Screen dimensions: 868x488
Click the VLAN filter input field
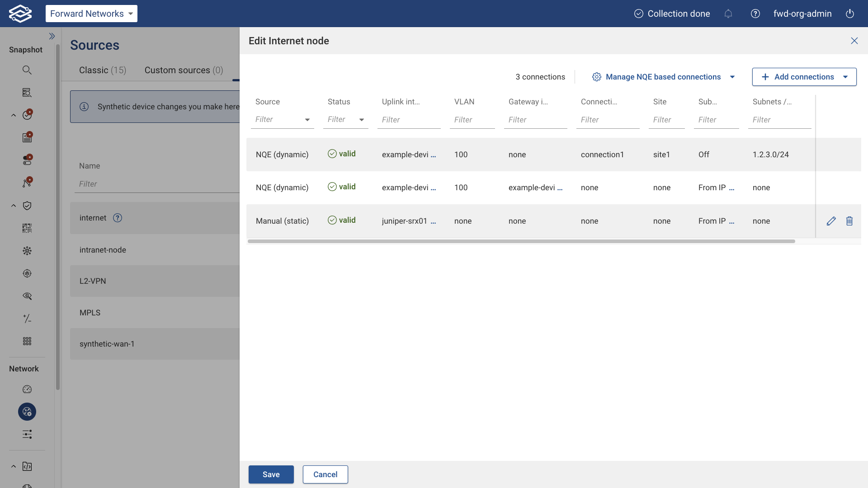[472, 120]
